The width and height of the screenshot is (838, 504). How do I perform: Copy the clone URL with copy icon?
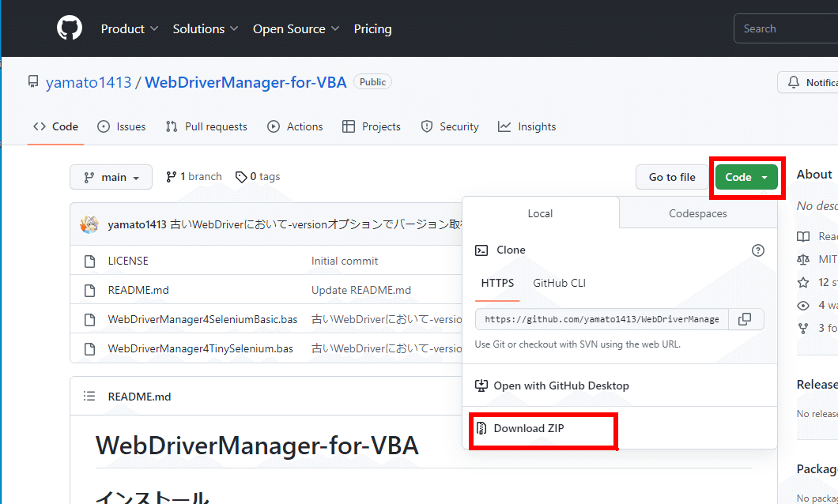(745, 319)
